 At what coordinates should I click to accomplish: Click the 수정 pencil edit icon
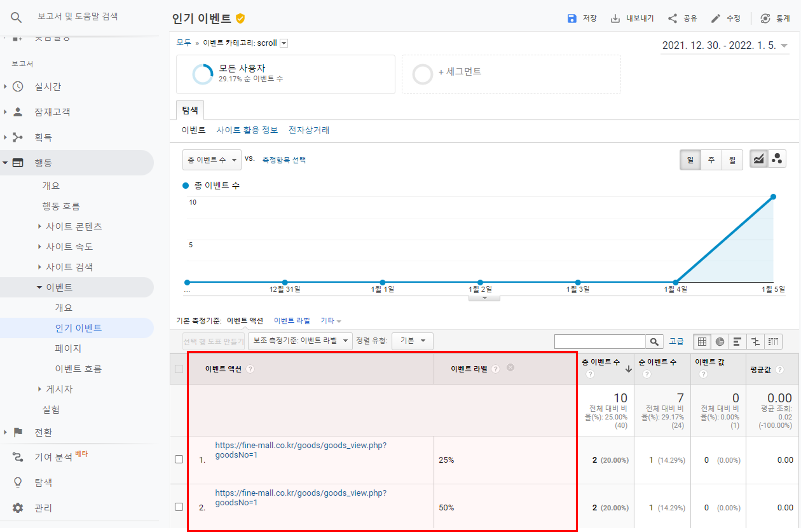tap(715, 18)
